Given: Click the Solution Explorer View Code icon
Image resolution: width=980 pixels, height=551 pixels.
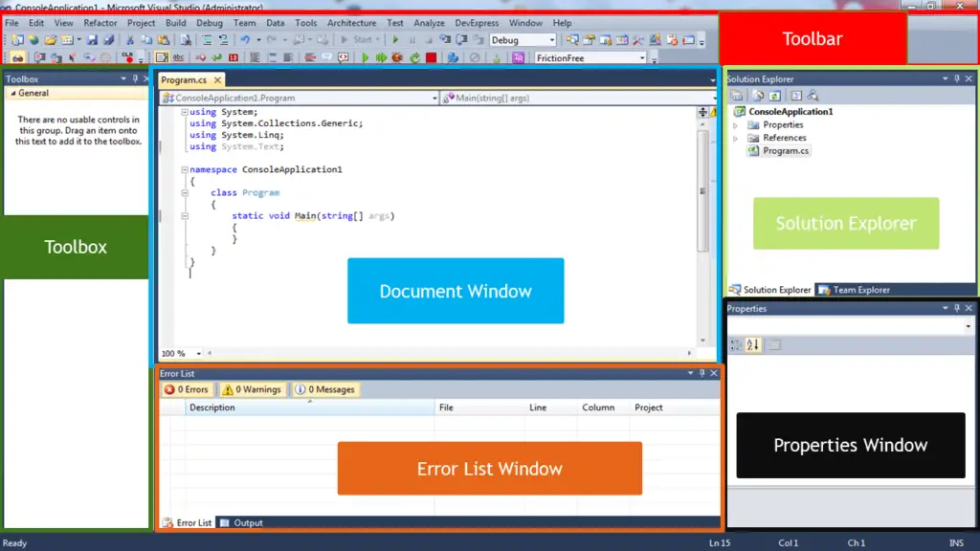Looking at the screenshot, I should [796, 96].
